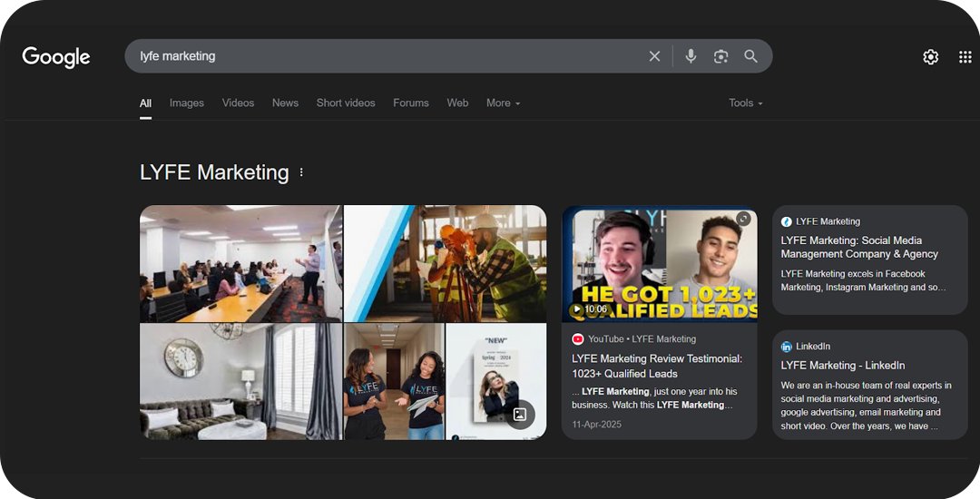The height and width of the screenshot is (499, 980).
Task: Open "Social Media Management Company & Agency" link
Action: [x=859, y=248]
